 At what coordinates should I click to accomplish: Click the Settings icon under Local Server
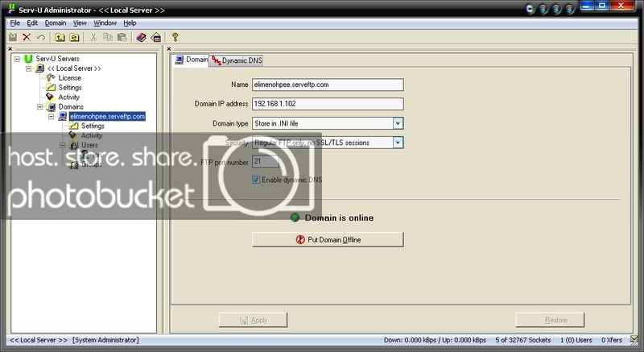pos(51,88)
